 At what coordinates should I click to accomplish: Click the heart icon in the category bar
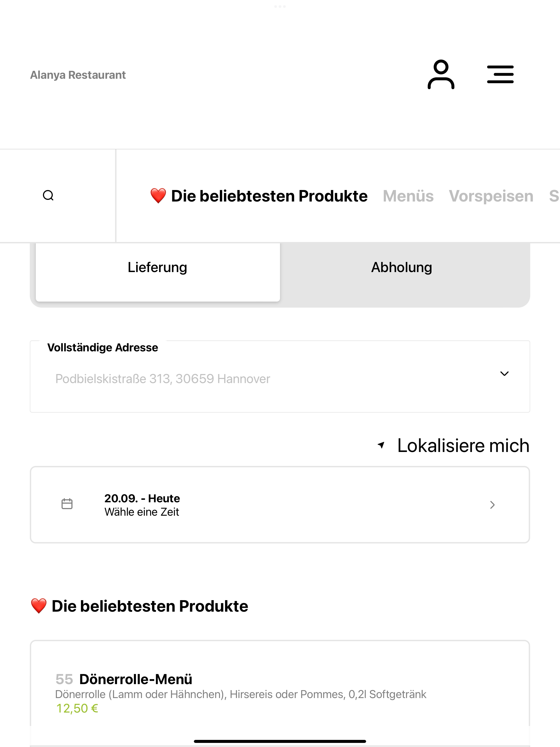tap(158, 196)
